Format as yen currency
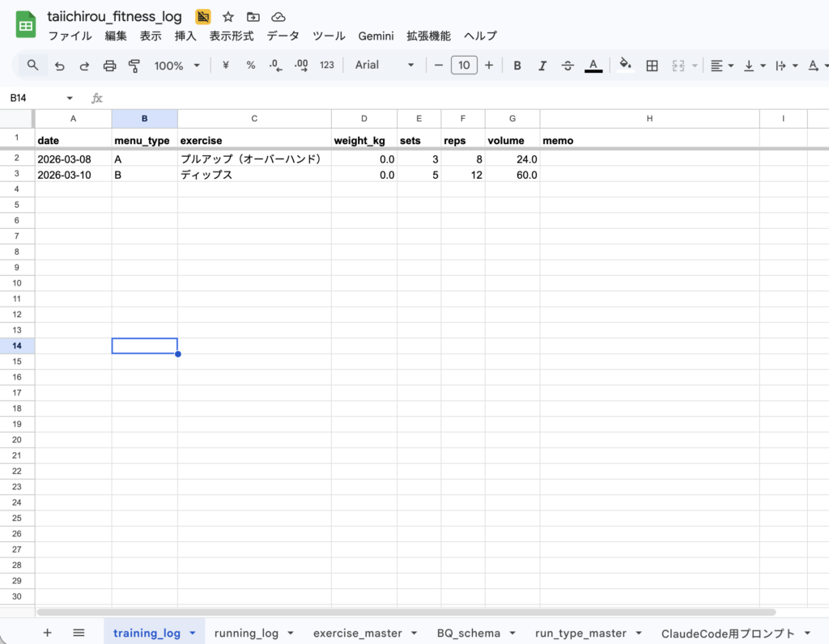This screenshot has height=644, width=829. tap(226, 66)
